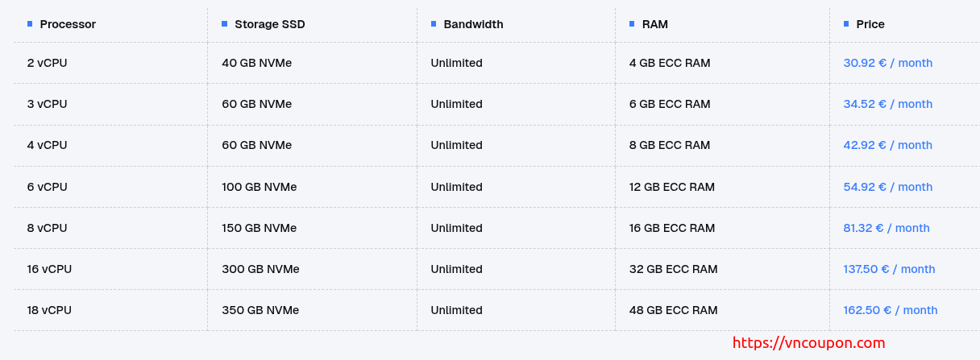Click the 350 GB NVMe storage cell
Viewport: 980px width, 360px height.
260,310
